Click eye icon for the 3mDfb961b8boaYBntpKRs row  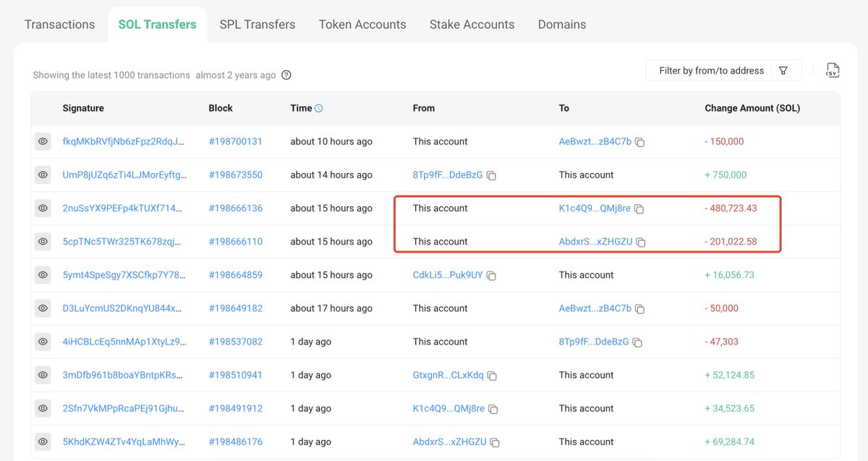coord(43,375)
